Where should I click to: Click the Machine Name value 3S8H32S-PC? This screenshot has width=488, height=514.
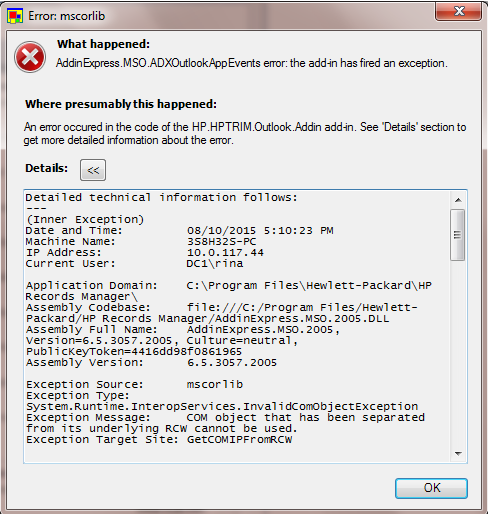click(x=222, y=241)
